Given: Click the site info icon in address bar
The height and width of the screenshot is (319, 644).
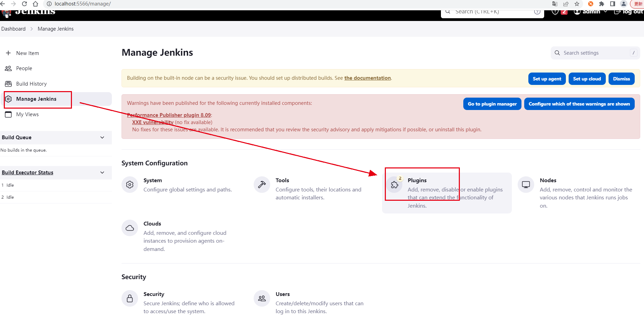Looking at the screenshot, I should (49, 4).
